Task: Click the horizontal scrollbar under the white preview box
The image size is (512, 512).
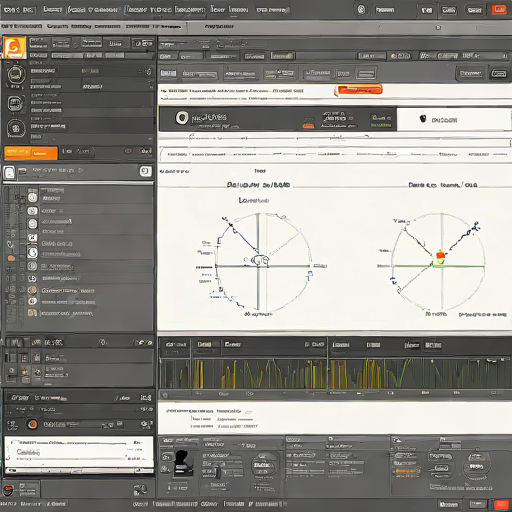Action: [x=79, y=470]
